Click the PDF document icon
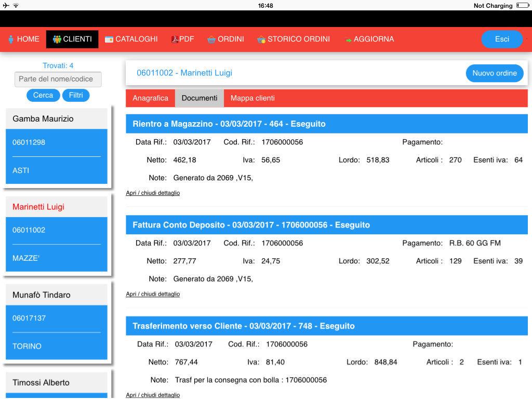The image size is (532, 399). pyautogui.click(x=175, y=39)
